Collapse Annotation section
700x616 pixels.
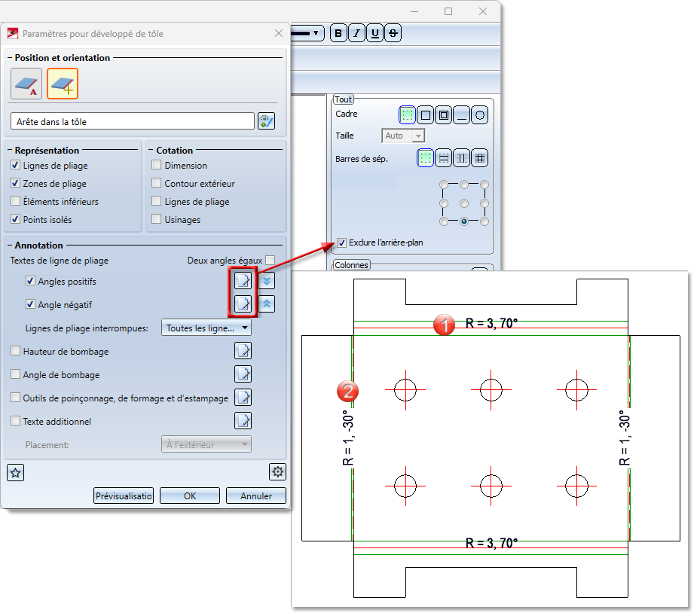[10, 245]
